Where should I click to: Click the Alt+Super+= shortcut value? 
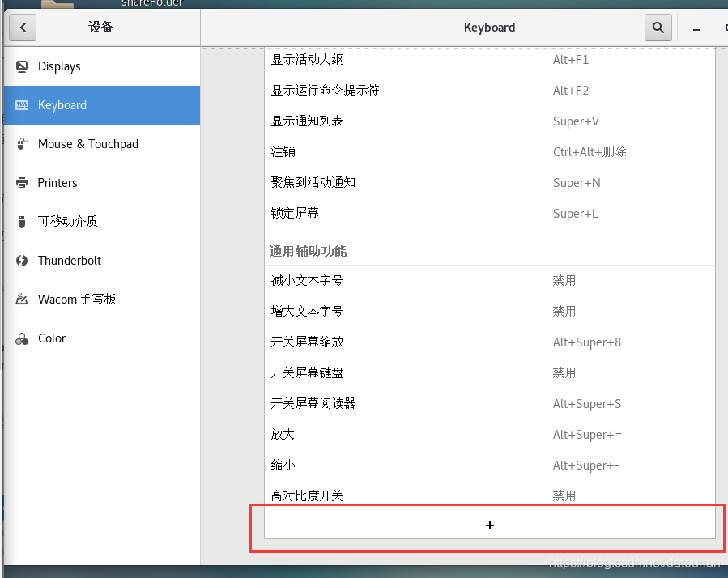click(x=587, y=435)
